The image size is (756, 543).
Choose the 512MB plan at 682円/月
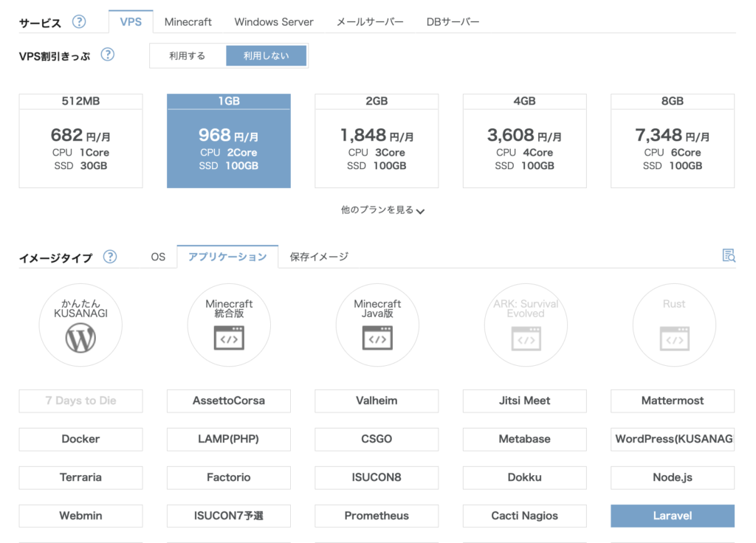(x=81, y=141)
